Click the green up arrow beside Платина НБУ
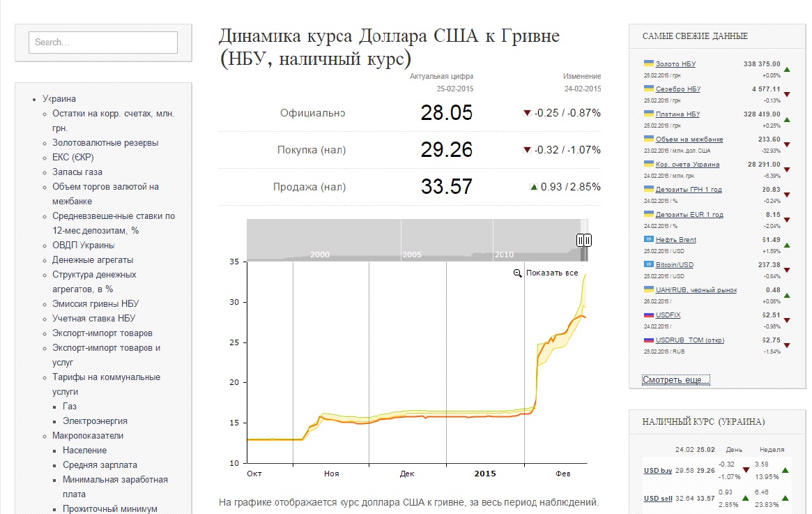Image resolution: width=812 pixels, height=514 pixels. coord(788,120)
